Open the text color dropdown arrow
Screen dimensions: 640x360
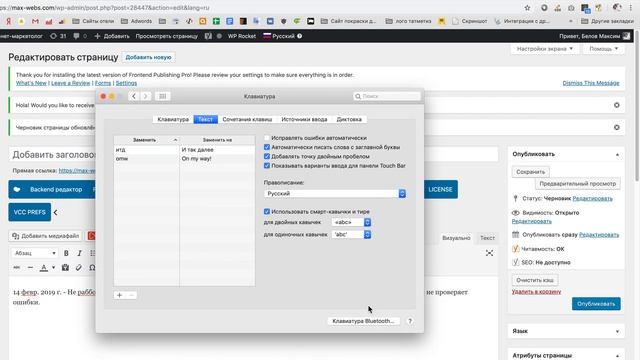click(x=53, y=268)
